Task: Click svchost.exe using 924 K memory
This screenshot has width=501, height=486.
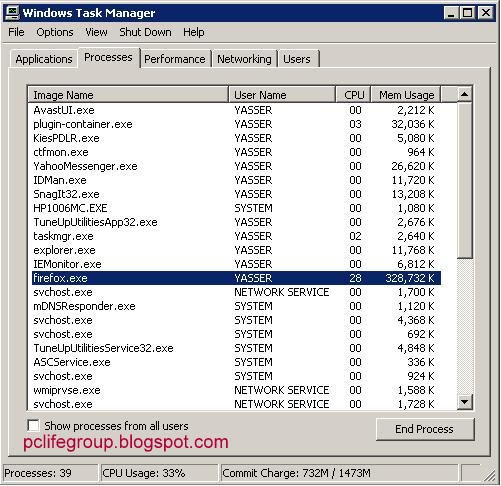Action: pos(236,376)
